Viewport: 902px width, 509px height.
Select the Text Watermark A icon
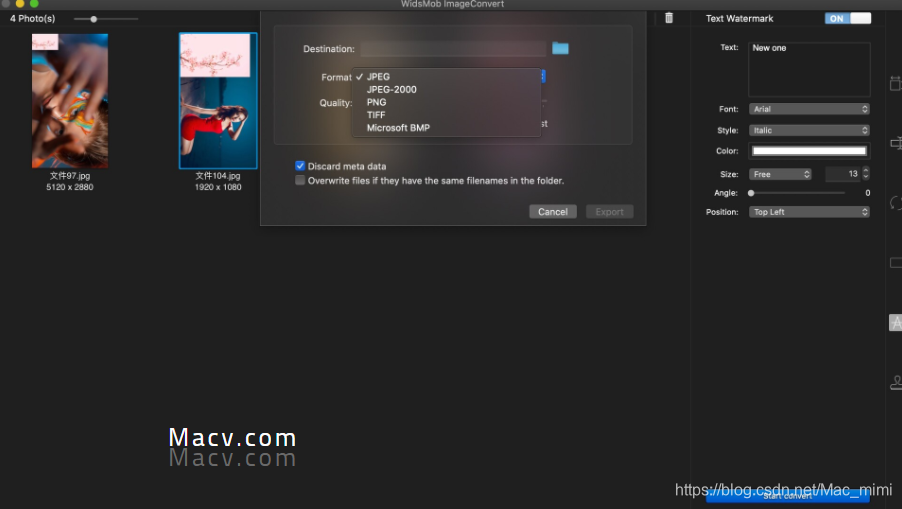tap(896, 323)
